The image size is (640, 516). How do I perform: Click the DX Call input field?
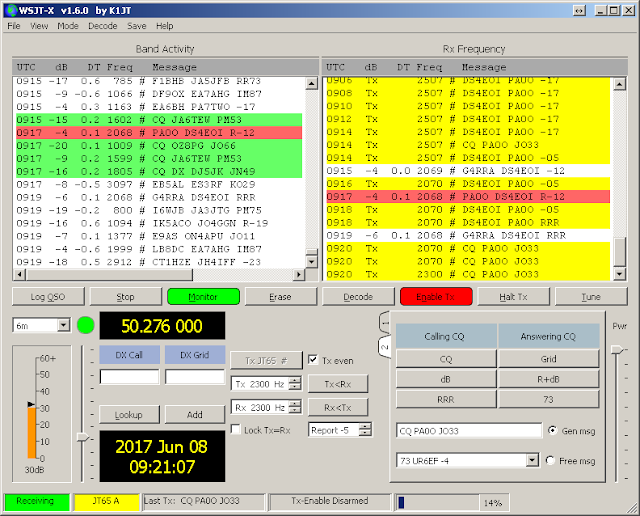point(129,377)
